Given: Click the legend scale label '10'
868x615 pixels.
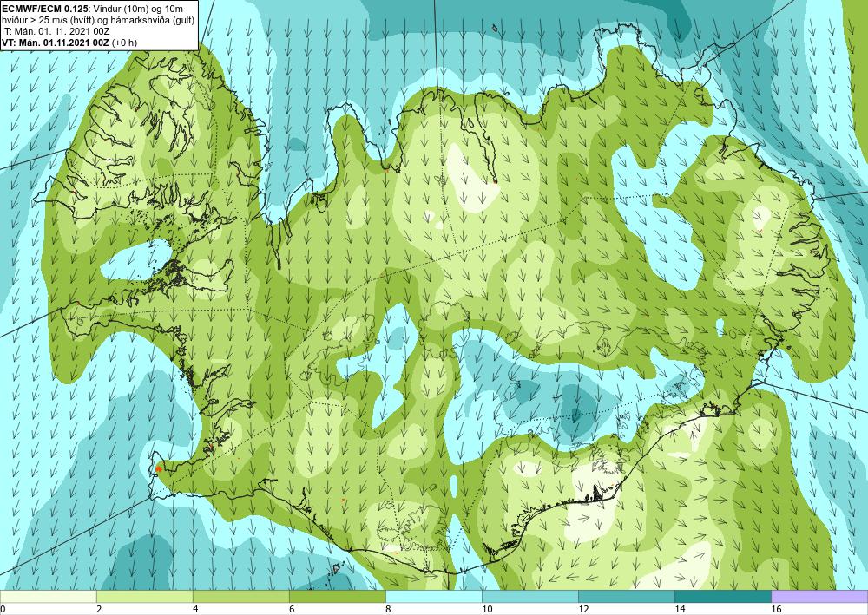Looking at the screenshot, I should pyautogui.click(x=486, y=609).
